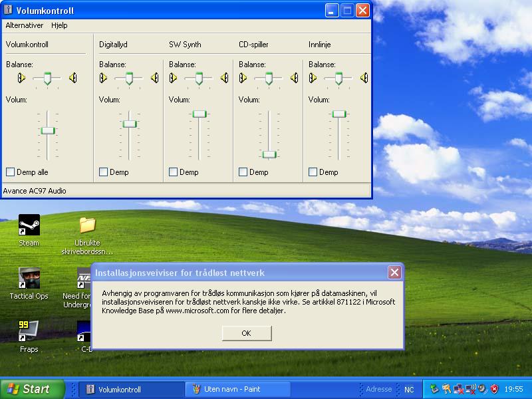This screenshot has height=399, width=532.
Task: Check Demp under Digitallyd
Action: coord(104,172)
